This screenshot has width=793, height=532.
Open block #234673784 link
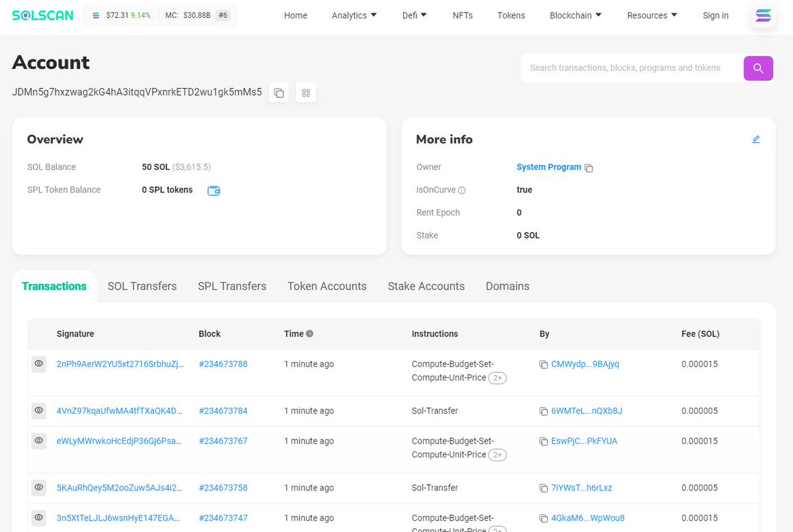pyautogui.click(x=223, y=411)
